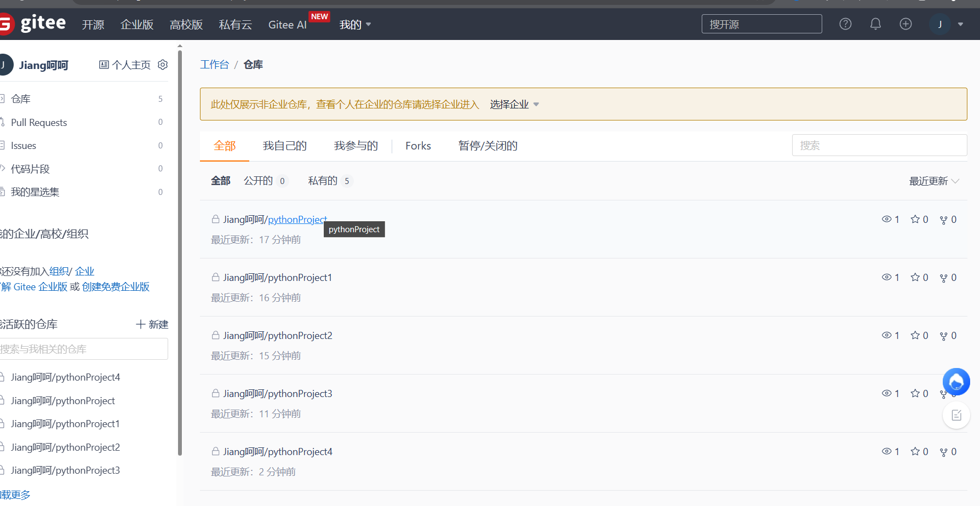The height and width of the screenshot is (506, 980).
Task: Click fork icon for pythonProject1
Action: coord(944,278)
